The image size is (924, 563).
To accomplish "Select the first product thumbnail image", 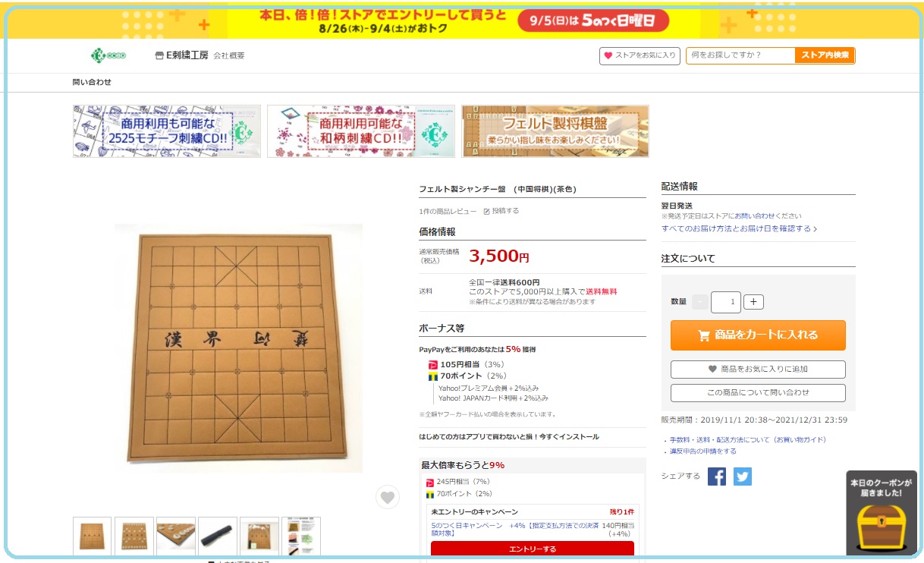I will click(x=93, y=536).
